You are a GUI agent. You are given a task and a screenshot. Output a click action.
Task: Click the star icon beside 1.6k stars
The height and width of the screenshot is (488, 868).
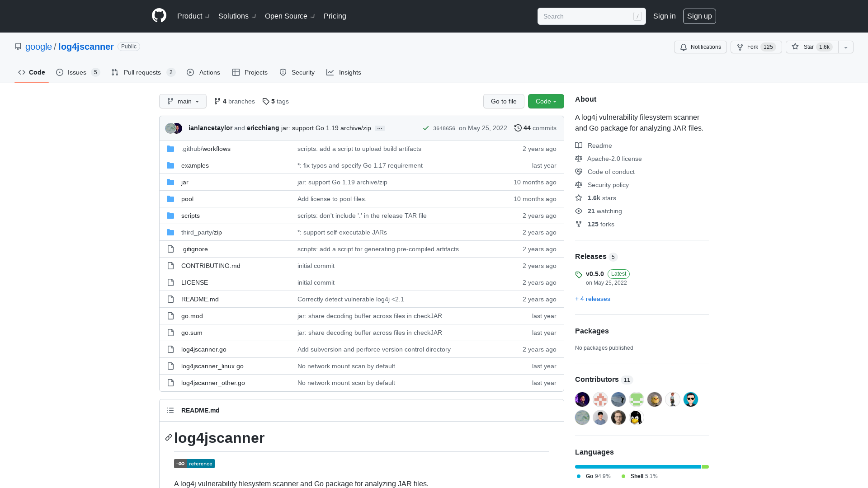(x=579, y=198)
